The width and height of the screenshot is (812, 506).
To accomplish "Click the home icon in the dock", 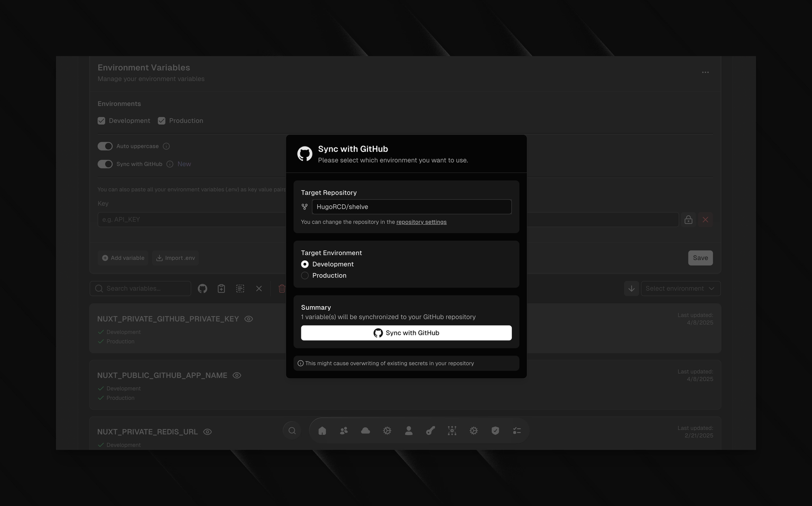I will pyautogui.click(x=322, y=431).
